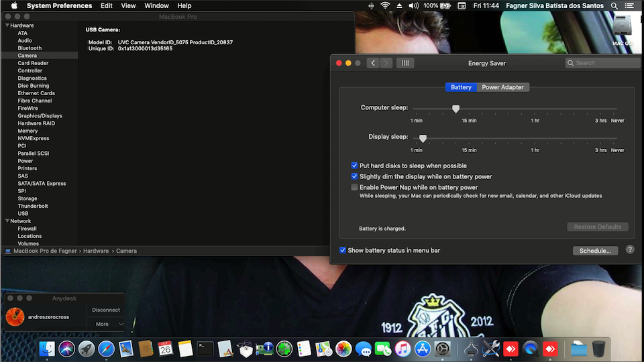644x362 pixels.
Task: Open the help question mark button
Action: (630, 249)
